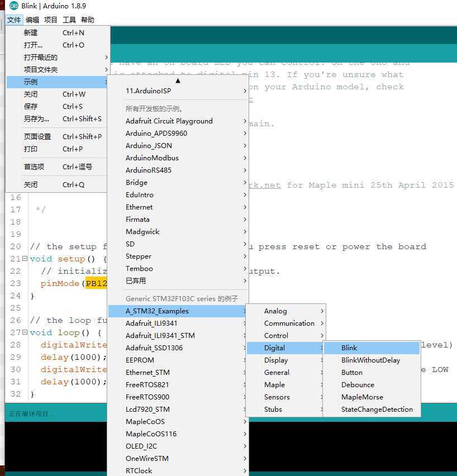This screenshot has width=457, height=476.
Task: Choose 保存 to save the sketch
Action: (58, 107)
